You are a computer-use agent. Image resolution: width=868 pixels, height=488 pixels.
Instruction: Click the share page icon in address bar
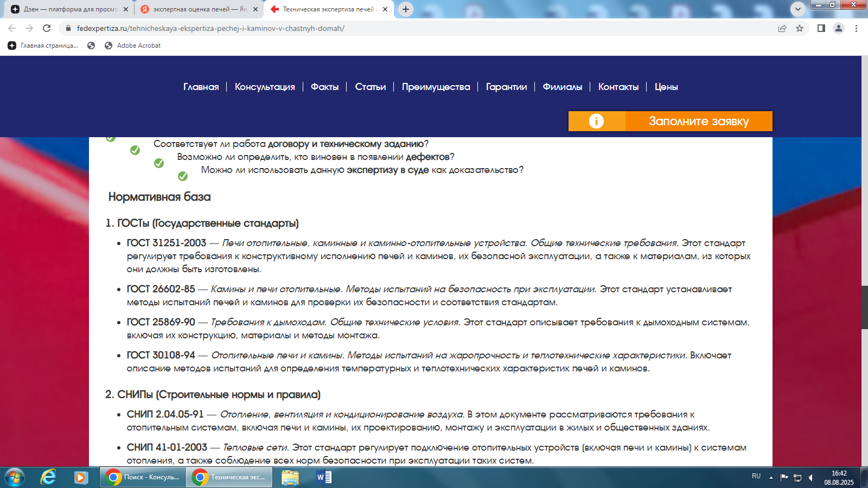(x=782, y=28)
